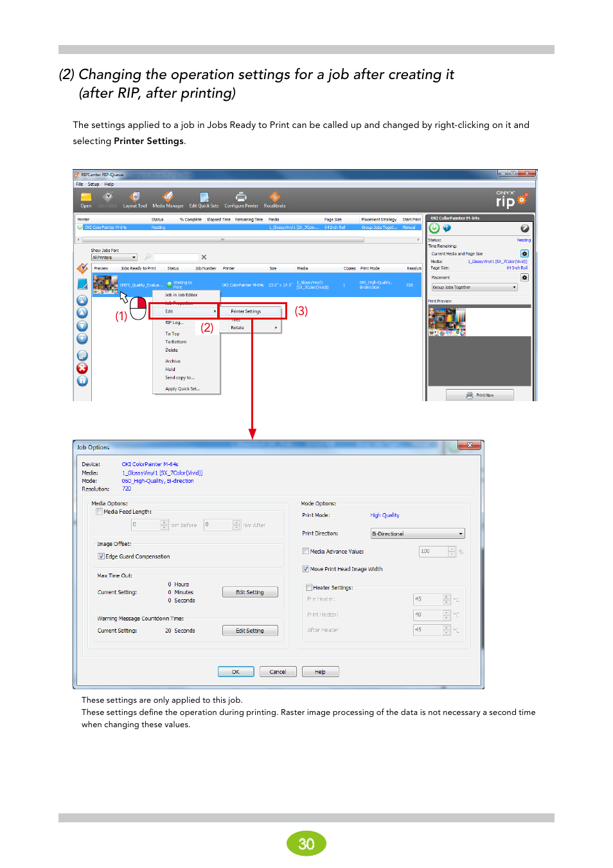Screen dimensions: 613x868
Task: Click the Print Now button
Action: (480, 395)
